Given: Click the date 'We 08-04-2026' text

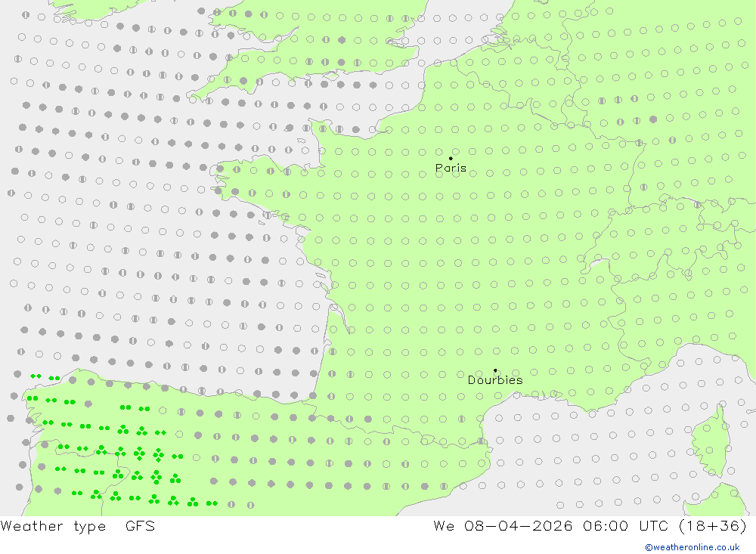Looking at the screenshot, I should point(503,525).
